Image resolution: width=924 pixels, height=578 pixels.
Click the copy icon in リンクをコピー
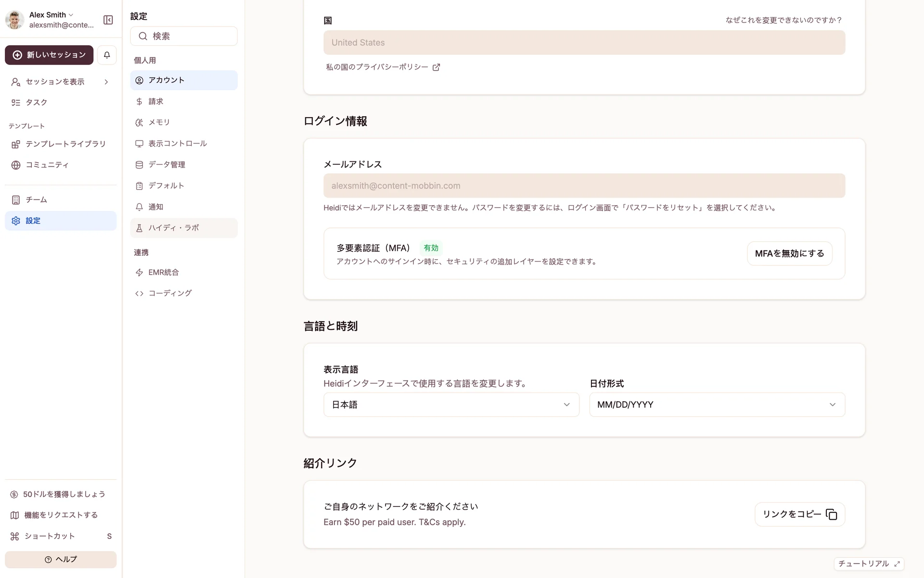[831, 514]
